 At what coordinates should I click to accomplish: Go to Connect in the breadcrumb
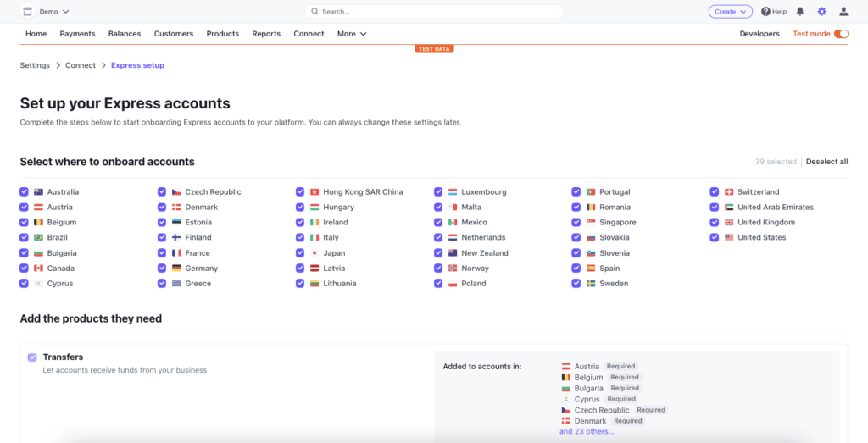81,65
